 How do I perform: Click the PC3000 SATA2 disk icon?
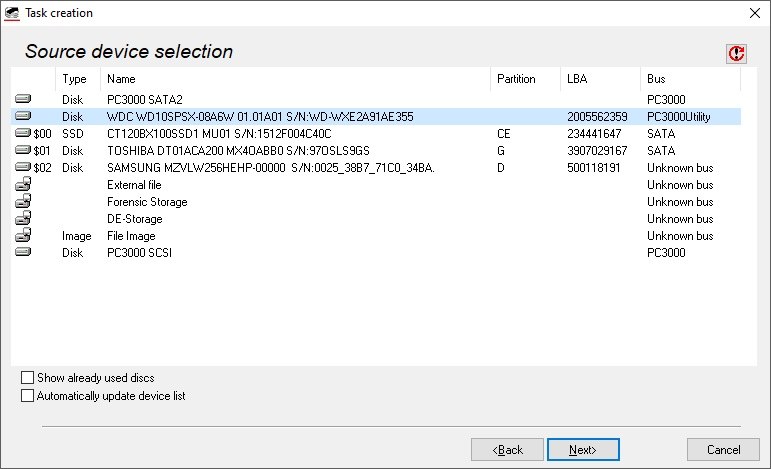click(23, 100)
